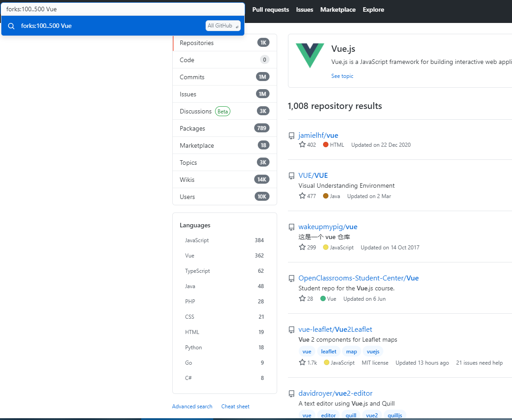Click the All GitHub search scope badge
The width and height of the screenshot is (512, 420).
tap(223, 26)
